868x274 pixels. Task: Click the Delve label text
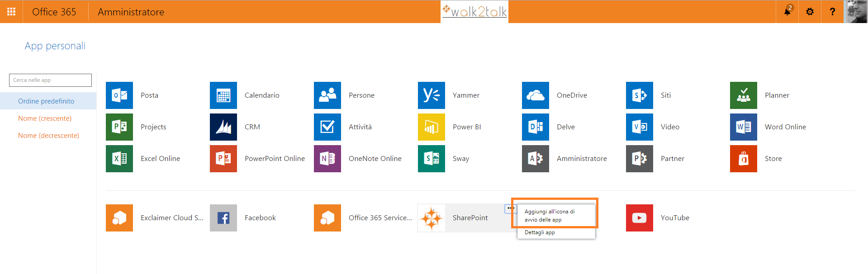(566, 127)
